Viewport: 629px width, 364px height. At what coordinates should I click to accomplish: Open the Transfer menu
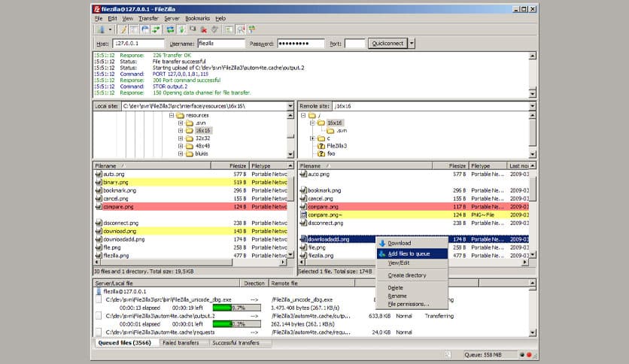pos(148,19)
